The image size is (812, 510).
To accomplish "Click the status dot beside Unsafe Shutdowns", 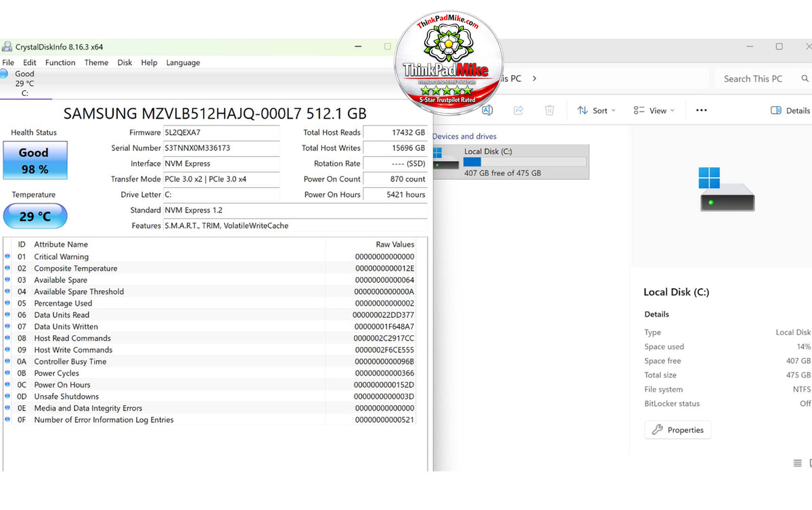I will click(x=7, y=396).
